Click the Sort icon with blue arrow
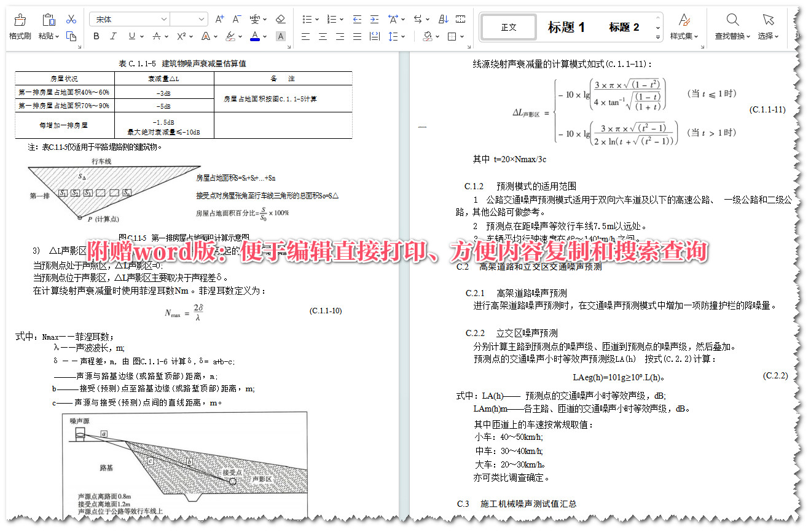The width and height of the screenshot is (811, 532). click(x=443, y=19)
